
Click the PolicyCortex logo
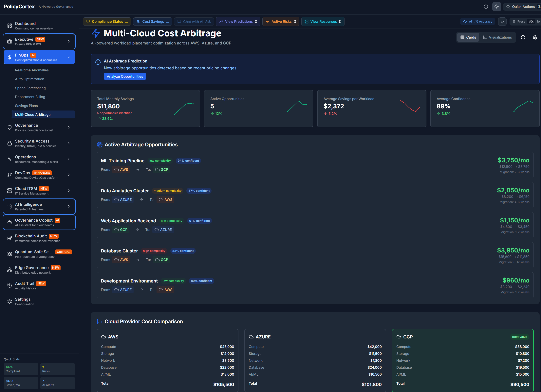tap(19, 7)
